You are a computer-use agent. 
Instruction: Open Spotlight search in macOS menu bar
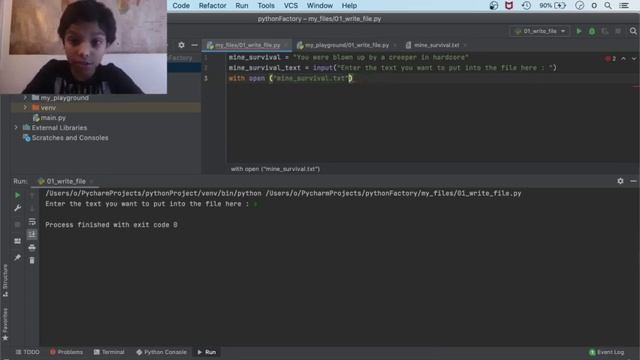coord(608,5)
